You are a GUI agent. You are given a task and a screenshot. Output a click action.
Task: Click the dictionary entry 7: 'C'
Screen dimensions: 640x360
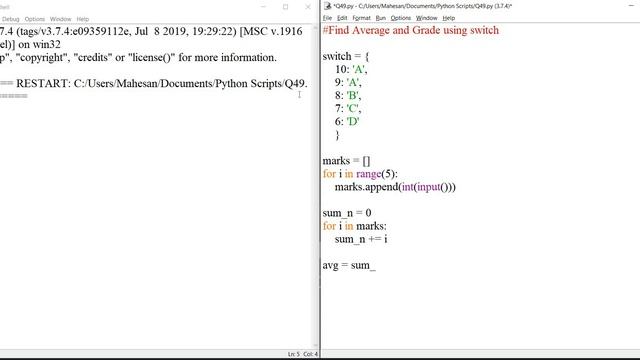point(348,109)
